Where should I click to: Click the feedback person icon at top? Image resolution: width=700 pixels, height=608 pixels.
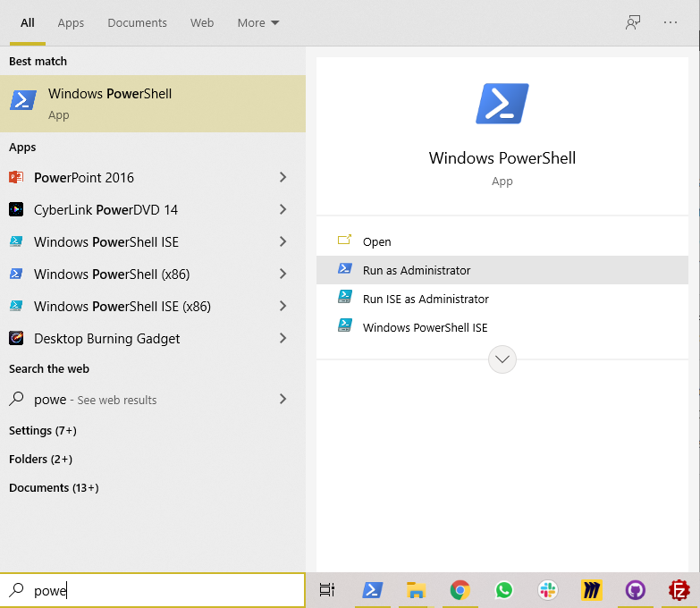[x=633, y=22]
